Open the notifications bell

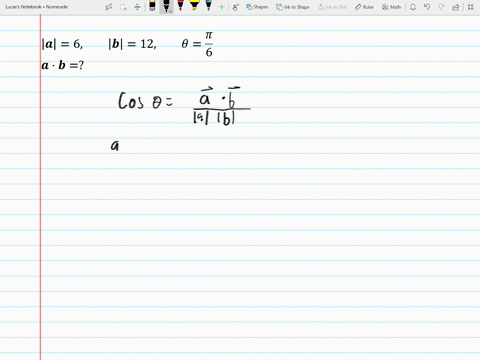(x=413, y=7)
